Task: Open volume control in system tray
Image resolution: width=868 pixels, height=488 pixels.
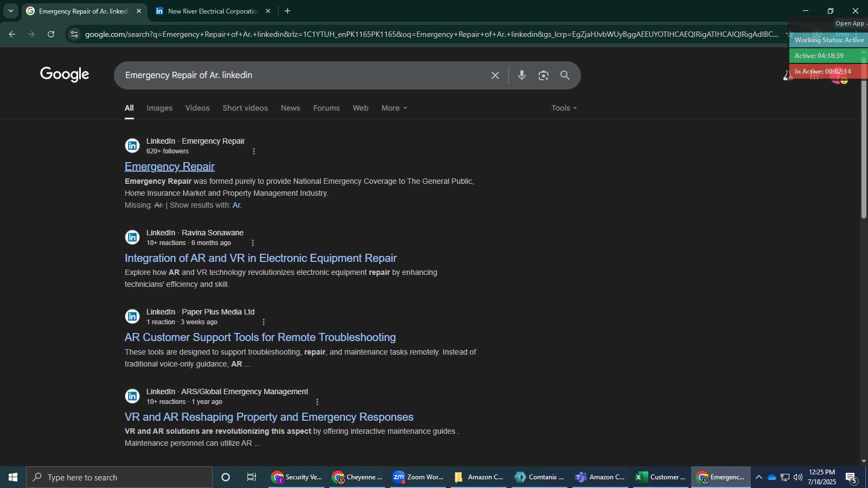Action: [x=798, y=477]
